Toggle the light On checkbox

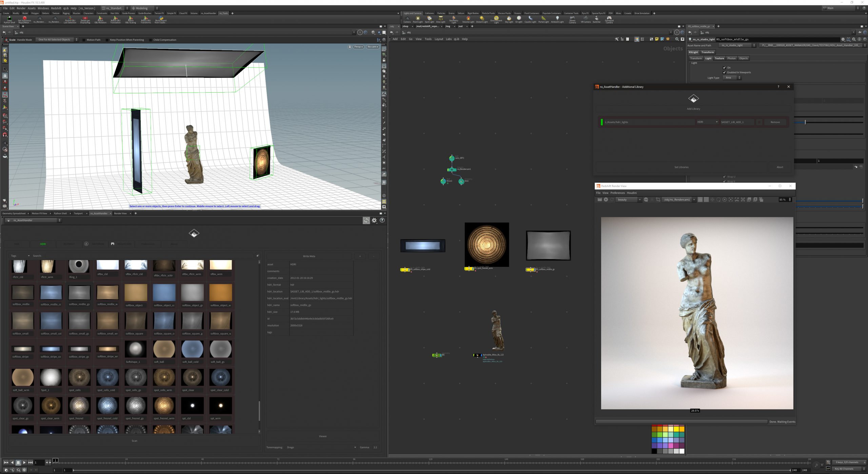click(724, 68)
